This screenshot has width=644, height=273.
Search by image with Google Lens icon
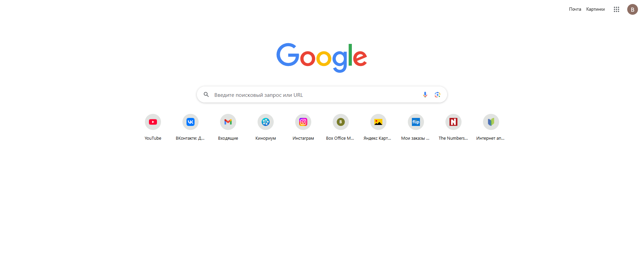point(437,95)
